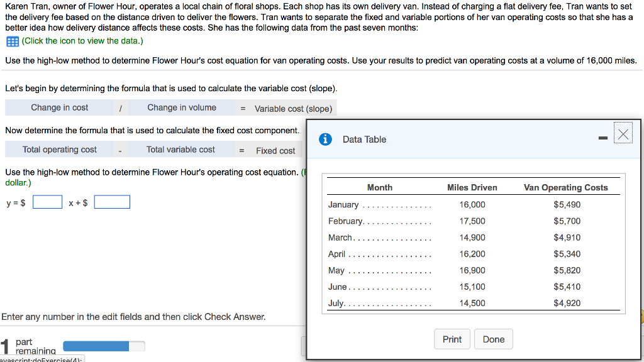644x362 pixels.
Task: Open the 'Click the icon to view the data' link
Action: coord(82,41)
